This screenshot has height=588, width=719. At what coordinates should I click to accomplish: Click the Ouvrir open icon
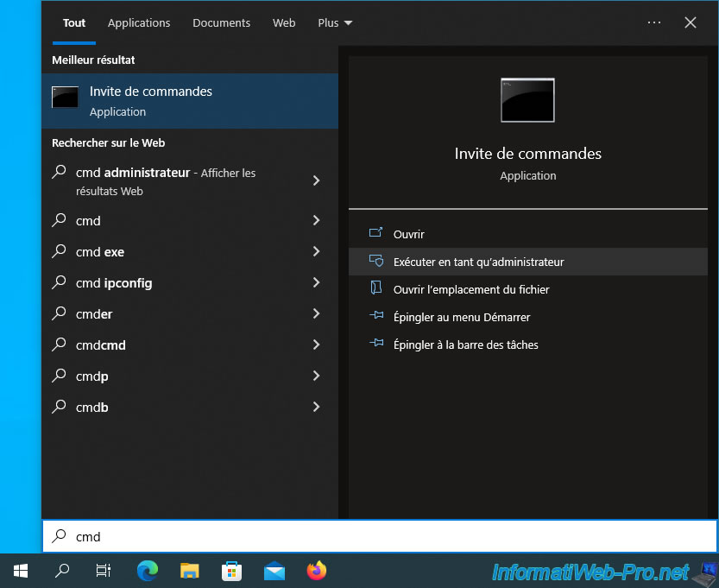[x=376, y=233]
